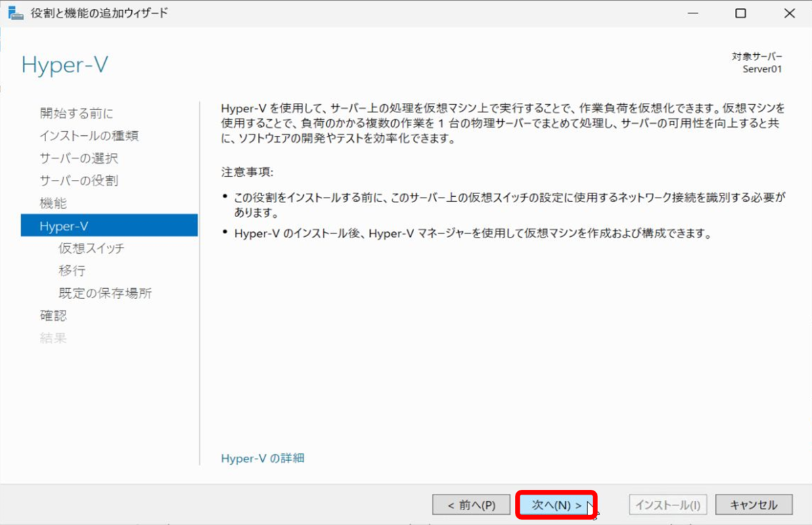Open the Hyper-V の詳細 link
The image size is (812, 525).
[x=263, y=458]
